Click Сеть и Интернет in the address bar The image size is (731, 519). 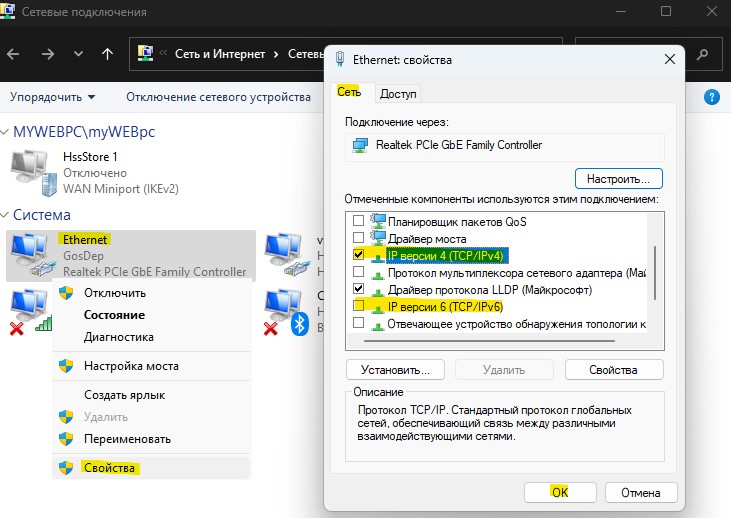(x=220, y=54)
